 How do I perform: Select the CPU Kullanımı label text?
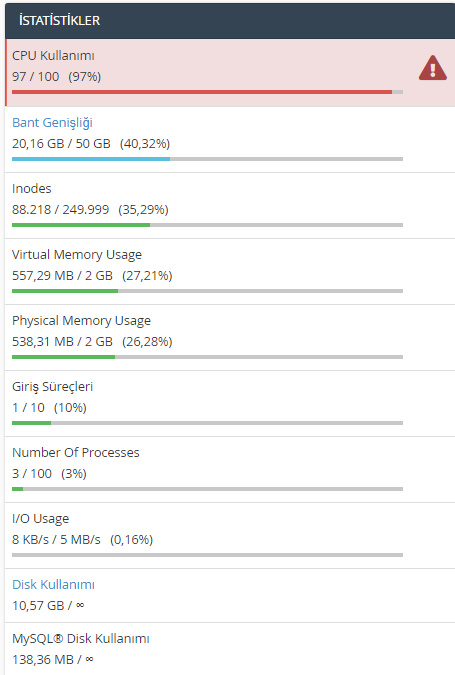(x=53, y=56)
